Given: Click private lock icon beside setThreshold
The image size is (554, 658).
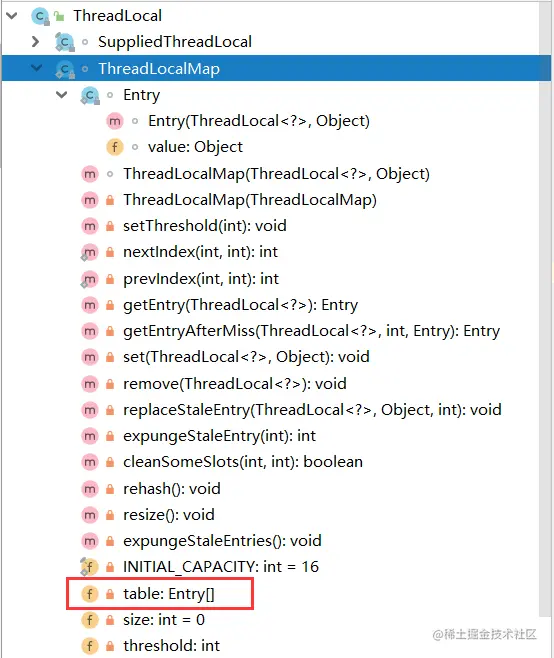Looking at the screenshot, I should coord(110,226).
